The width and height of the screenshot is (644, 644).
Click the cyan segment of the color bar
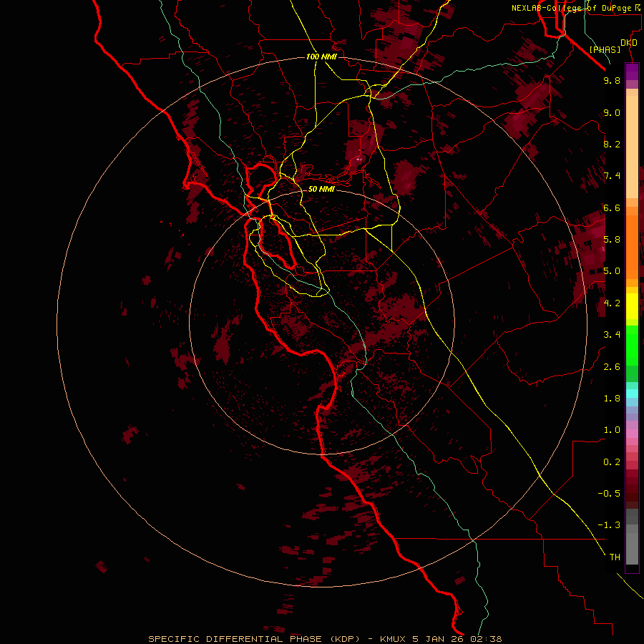pos(632,394)
